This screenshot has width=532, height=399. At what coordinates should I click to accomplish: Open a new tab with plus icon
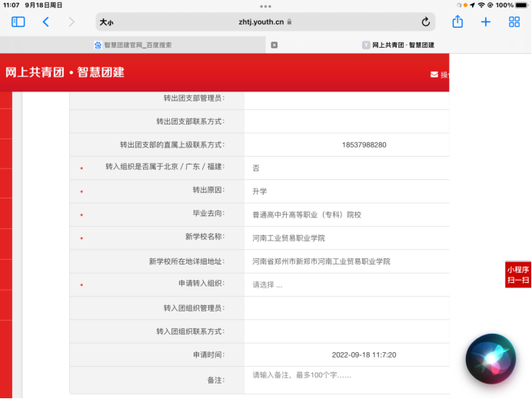click(x=486, y=22)
